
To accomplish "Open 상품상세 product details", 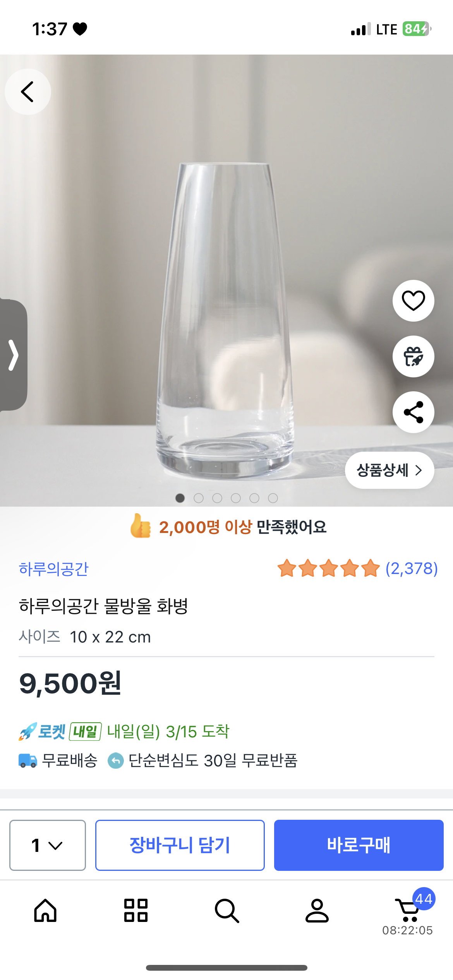I will 389,470.
